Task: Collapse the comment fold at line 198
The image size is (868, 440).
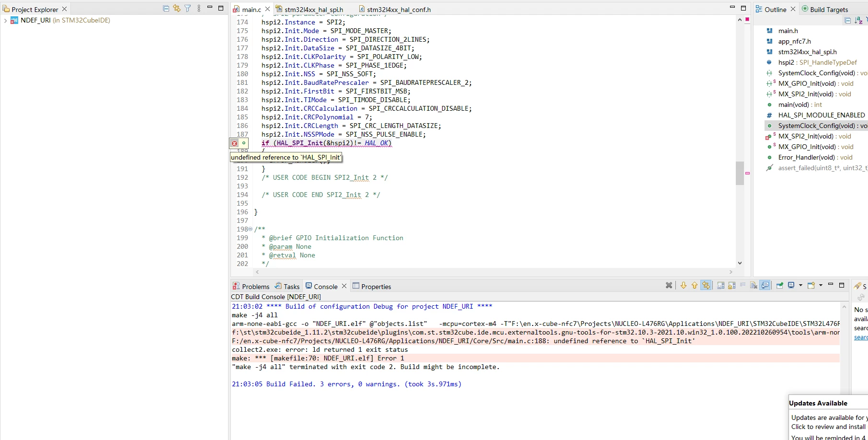Action: pos(251,229)
